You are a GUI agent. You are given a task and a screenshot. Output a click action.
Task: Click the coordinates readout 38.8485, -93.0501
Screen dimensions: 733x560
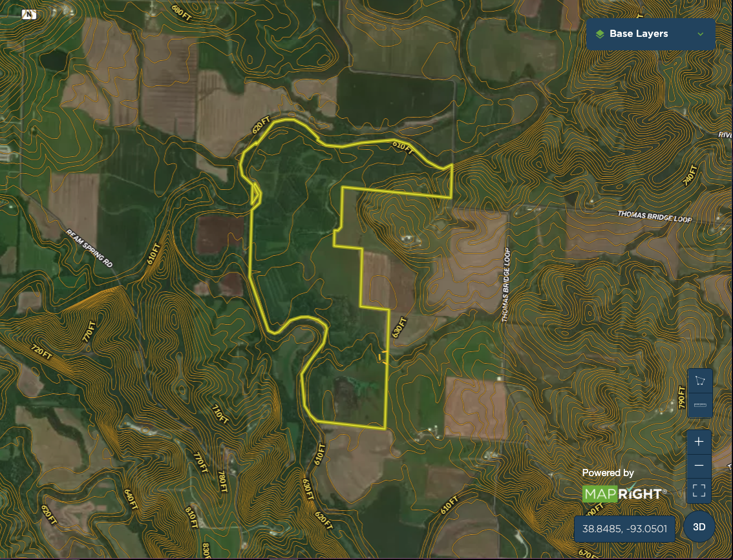(x=624, y=528)
